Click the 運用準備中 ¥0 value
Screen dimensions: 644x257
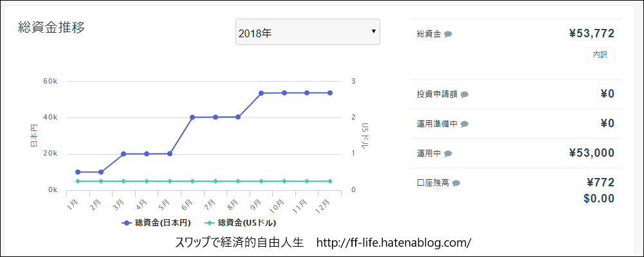coord(607,124)
